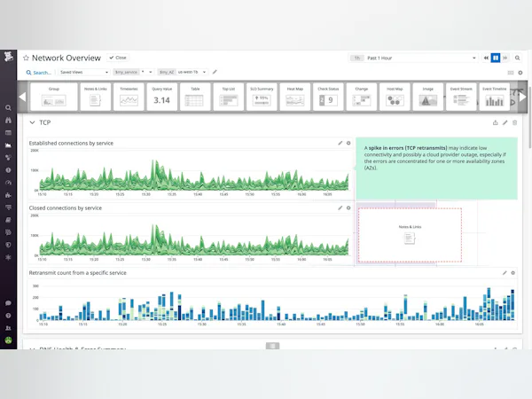The image size is (532, 399).
Task: Click the 1h time range badge
Action: [x=357, y=58]
